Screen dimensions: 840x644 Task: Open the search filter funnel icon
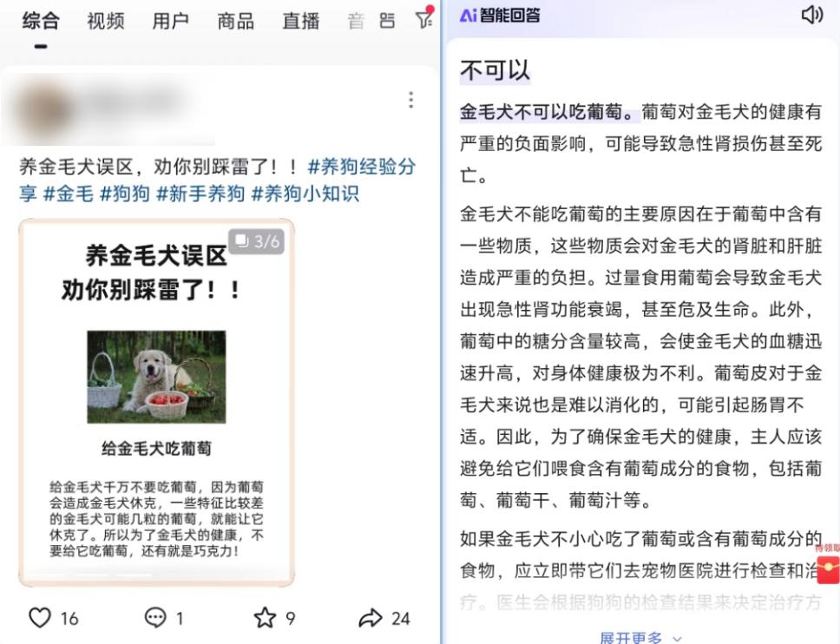[x=423, y=19]
